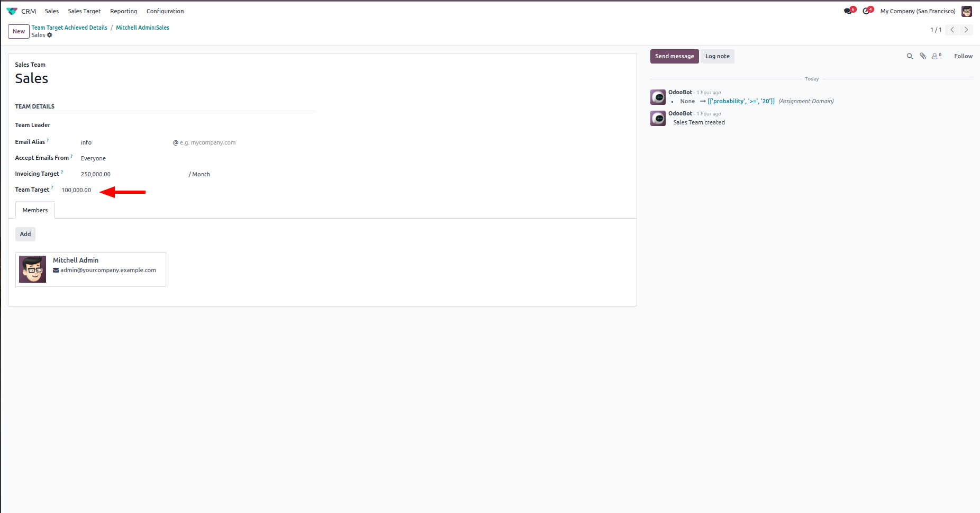Click admin@yourcompany.example.com email text

coord(108,270)
